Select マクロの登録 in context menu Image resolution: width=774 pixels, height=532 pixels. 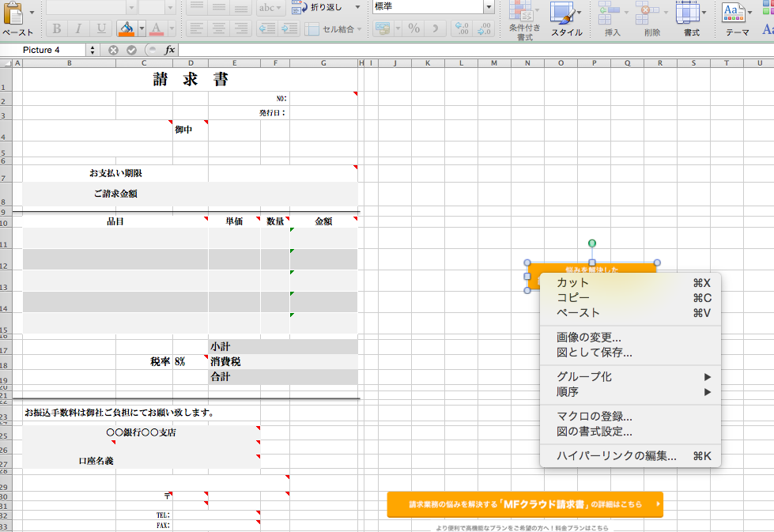point(595,417)
